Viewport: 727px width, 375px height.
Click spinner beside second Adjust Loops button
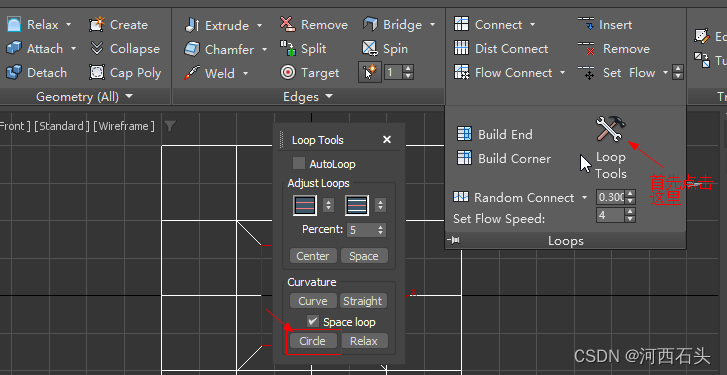pos(380,205)
